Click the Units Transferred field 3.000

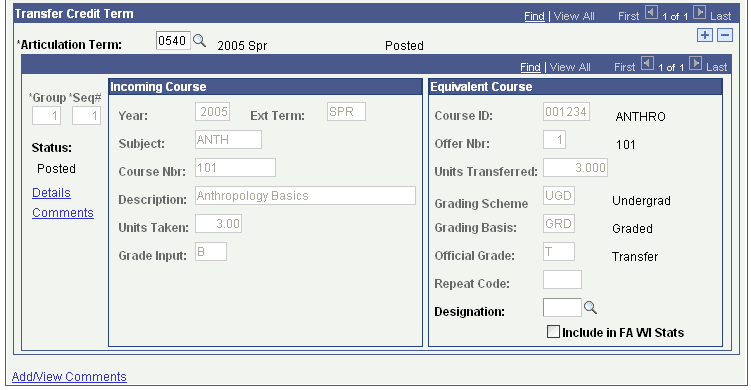point(575,168)
